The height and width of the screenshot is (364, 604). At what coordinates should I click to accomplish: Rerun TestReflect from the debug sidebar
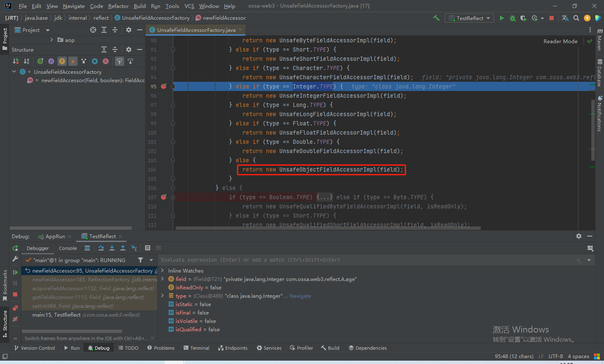[15, 248]
